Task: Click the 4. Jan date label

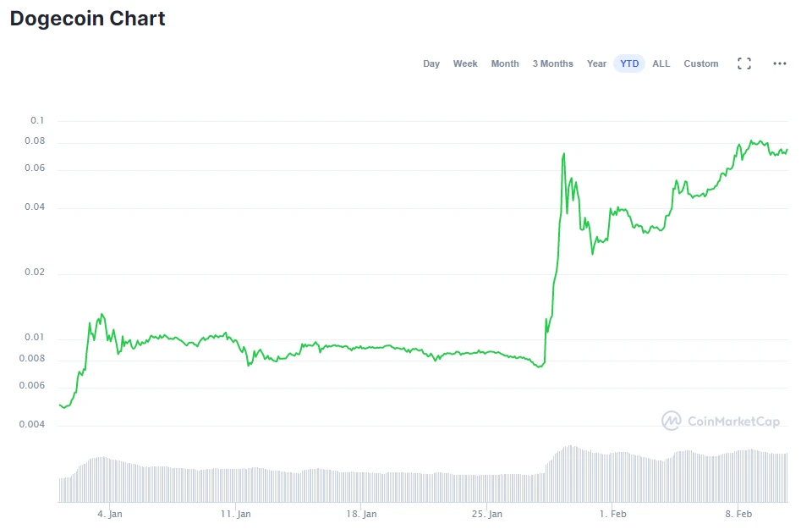Action: click(110, 514)
